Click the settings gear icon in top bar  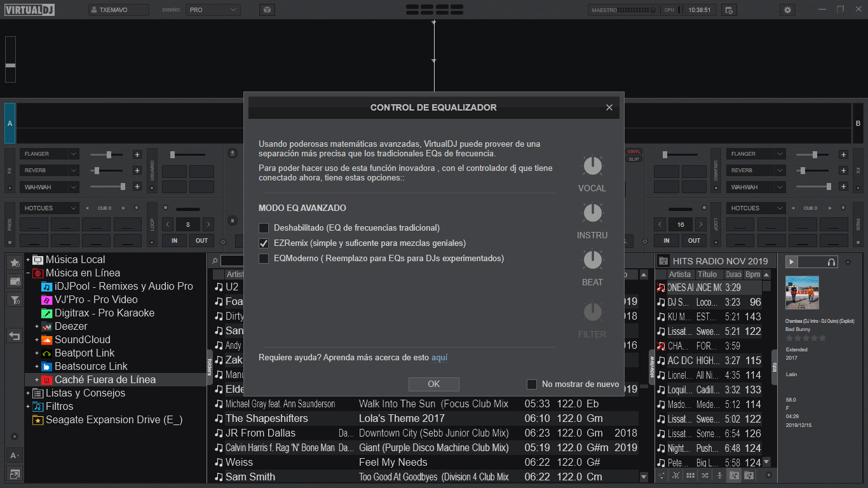click(x=788, y=10)
